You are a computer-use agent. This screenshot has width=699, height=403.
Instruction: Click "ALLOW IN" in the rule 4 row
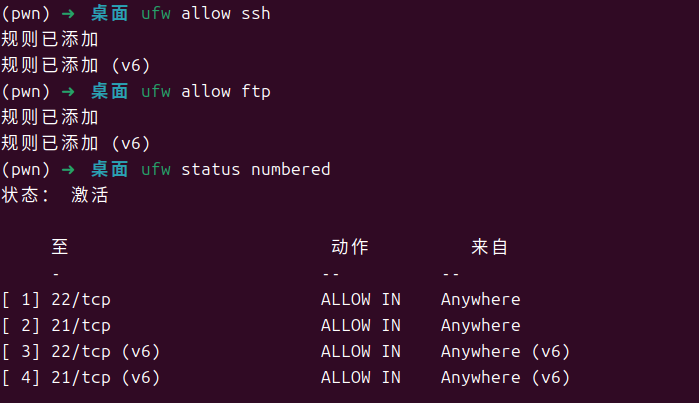360,377
